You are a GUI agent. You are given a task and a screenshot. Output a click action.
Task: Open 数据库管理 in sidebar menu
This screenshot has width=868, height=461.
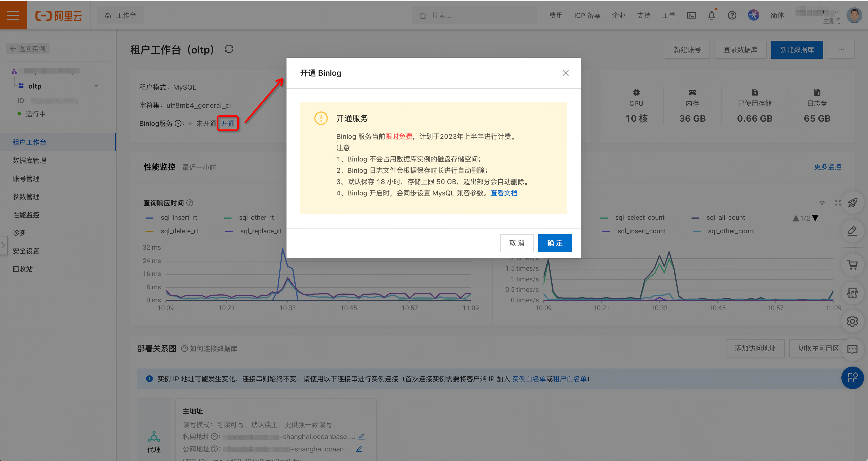29,161
